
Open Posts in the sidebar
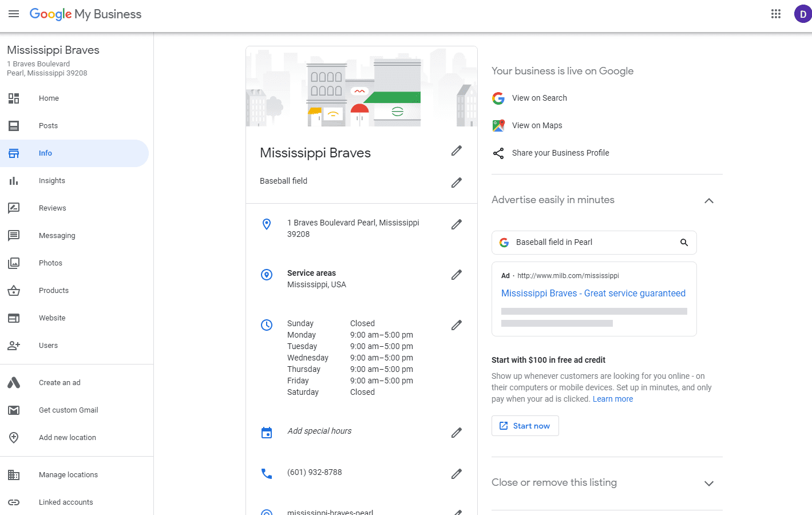tap(74, 126)
